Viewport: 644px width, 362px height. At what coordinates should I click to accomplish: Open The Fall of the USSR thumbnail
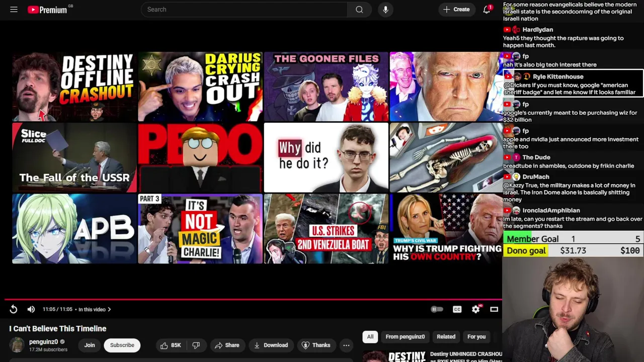point(74,157)
